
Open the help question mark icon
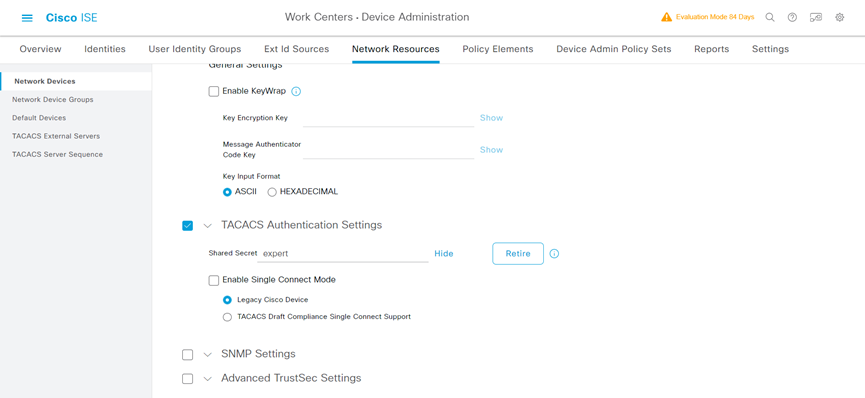click(x=792, y=17)
